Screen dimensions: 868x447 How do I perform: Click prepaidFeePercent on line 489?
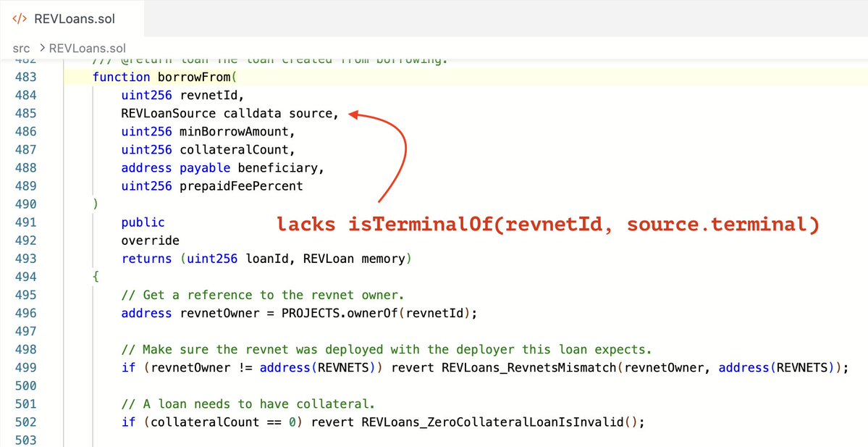coord(241,186)
